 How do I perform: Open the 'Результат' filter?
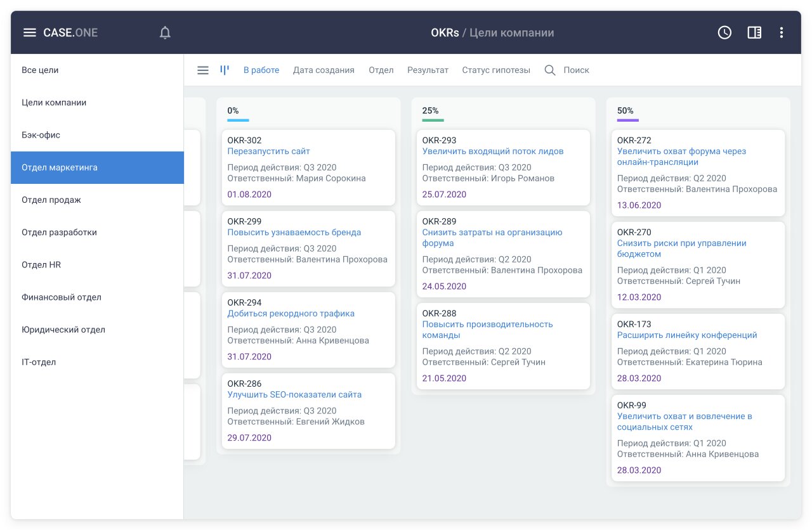point(428,70)
